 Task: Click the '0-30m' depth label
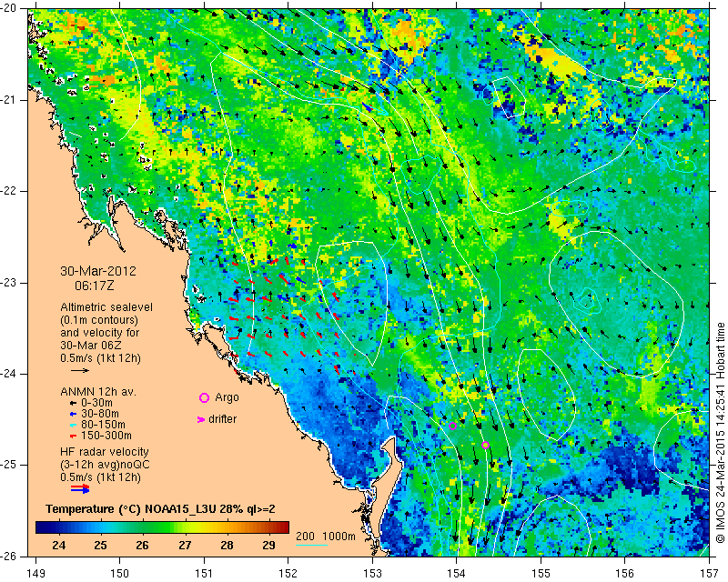(x=96, y=403)
